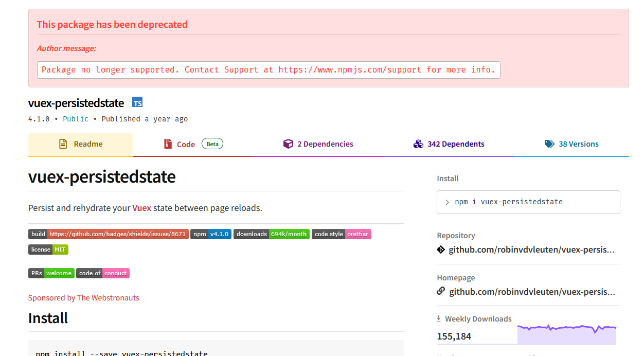
Task: Copy the npm i vuex-persistedstate command
Action: (528, 202)
